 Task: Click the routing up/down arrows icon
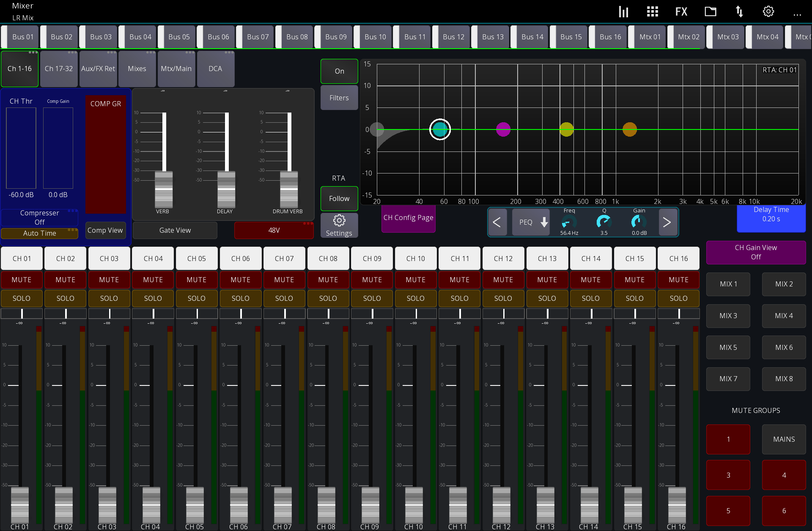[739, 11]
